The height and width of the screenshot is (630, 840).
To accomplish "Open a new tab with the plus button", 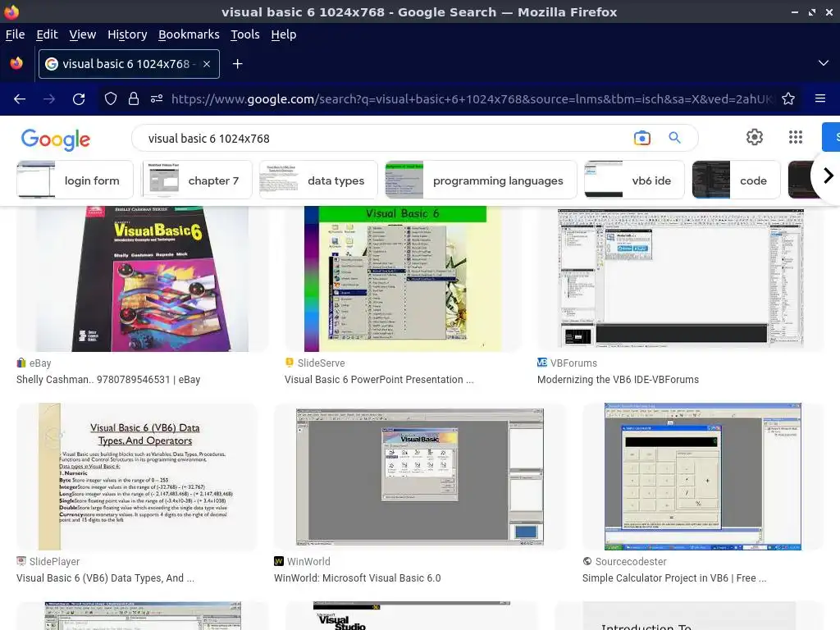I will tap(237, 64).
